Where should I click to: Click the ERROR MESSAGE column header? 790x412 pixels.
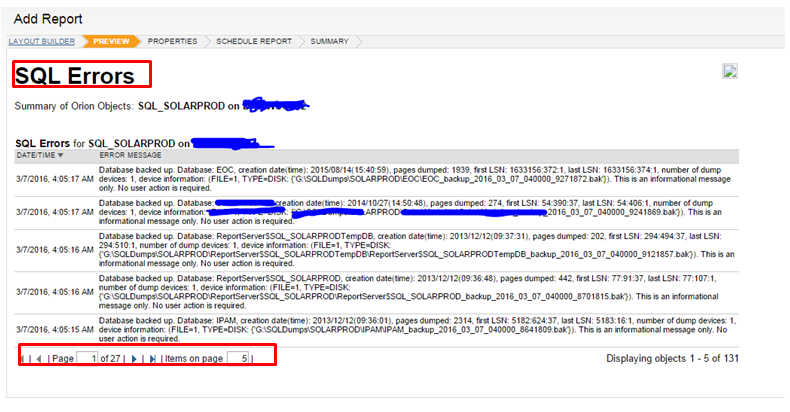pos(130,155)
